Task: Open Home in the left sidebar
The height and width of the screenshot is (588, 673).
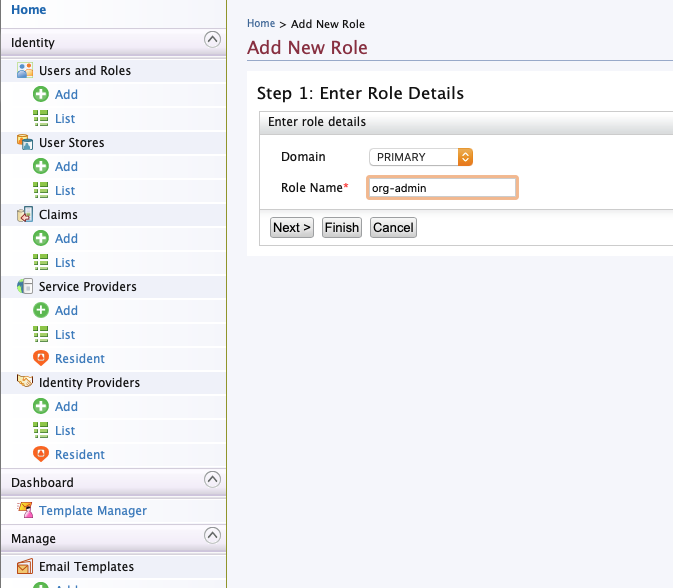Action: tap(28, 9)
